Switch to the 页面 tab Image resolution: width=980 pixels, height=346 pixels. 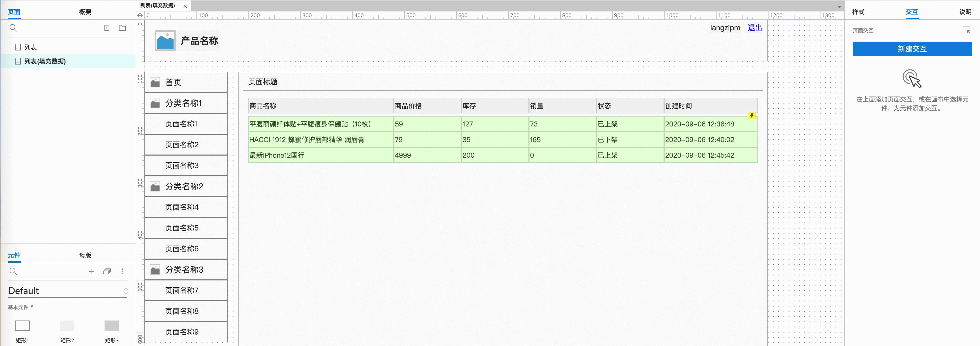pyautogui.click(x=14, y=12)
